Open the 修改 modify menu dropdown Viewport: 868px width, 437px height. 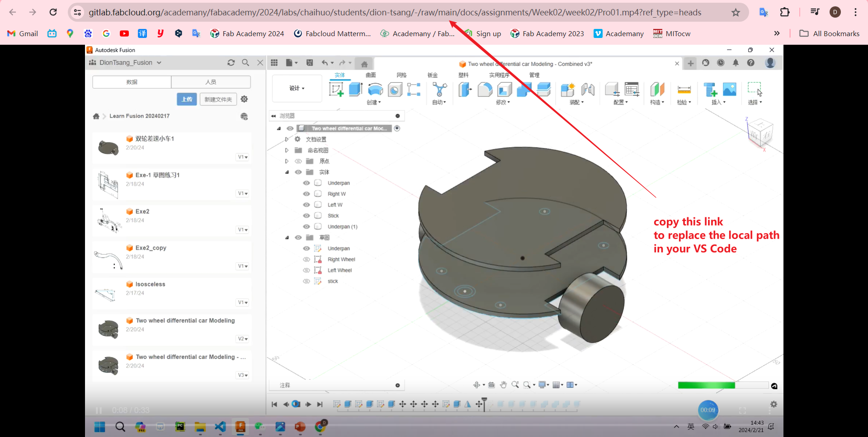(503, 103)
